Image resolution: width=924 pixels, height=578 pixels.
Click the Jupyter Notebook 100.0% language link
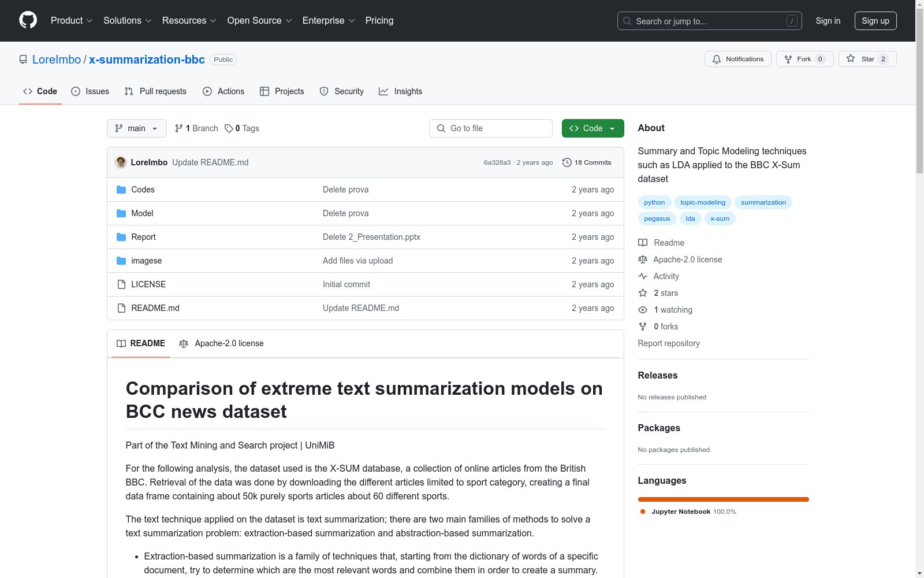pyautogui.click(x=688, y=512)
